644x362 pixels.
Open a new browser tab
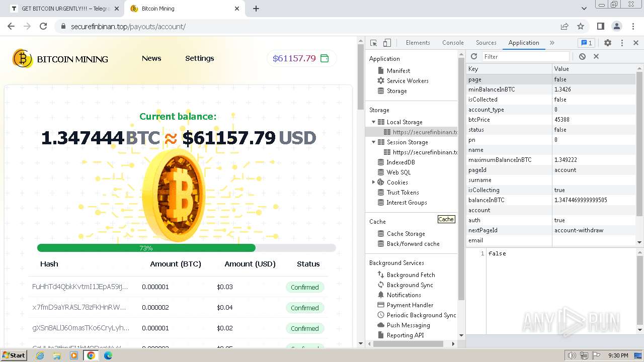tap(256, 9)
